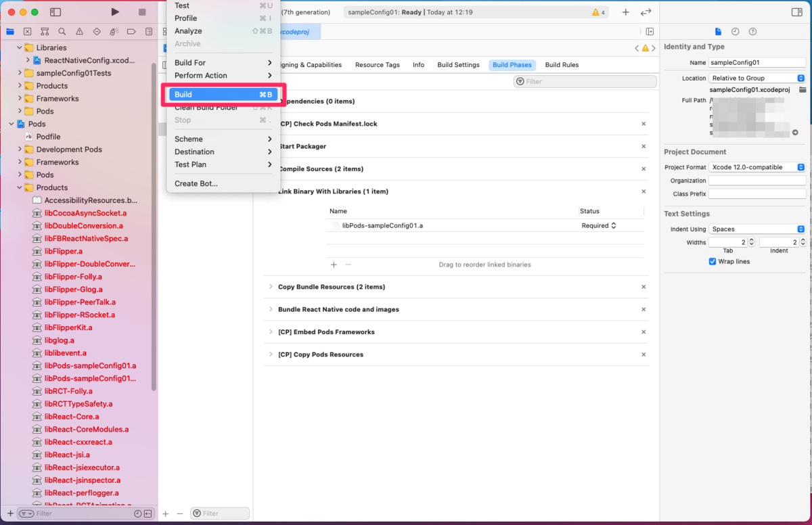812x525 pixels.
Task: Uncheck the Wrap lines checkbox
Action: point(711,261)
